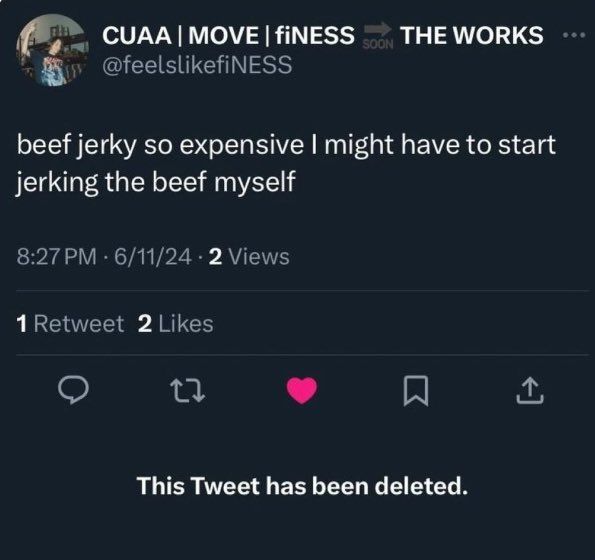The image size is (595, 560).
Task: Share tweet with upload arrow icon
Action: (530, 391)
